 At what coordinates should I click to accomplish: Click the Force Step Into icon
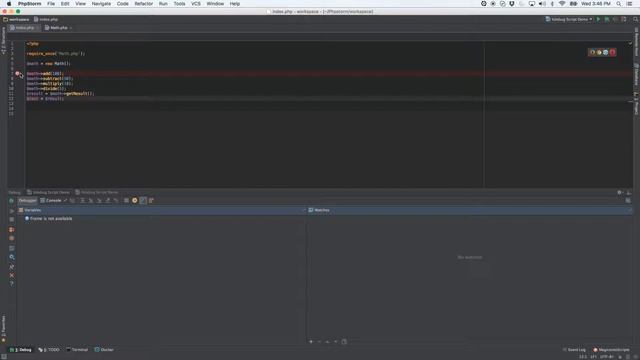click(99, 200)
